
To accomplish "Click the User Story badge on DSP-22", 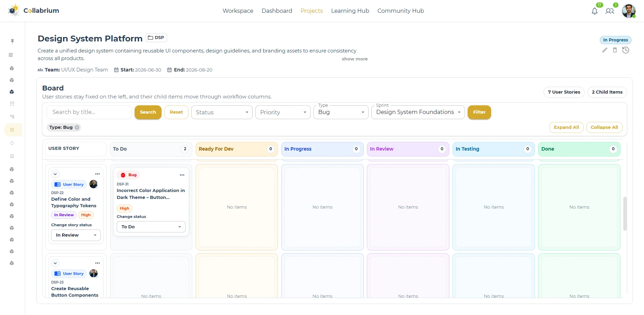I will pyautogui.click(x=69, y=184).
